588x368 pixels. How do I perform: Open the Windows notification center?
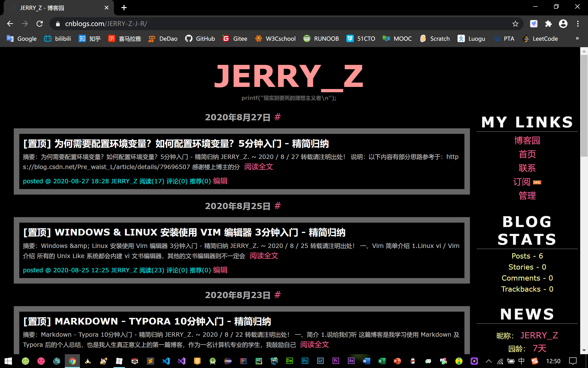click(573, 361)
